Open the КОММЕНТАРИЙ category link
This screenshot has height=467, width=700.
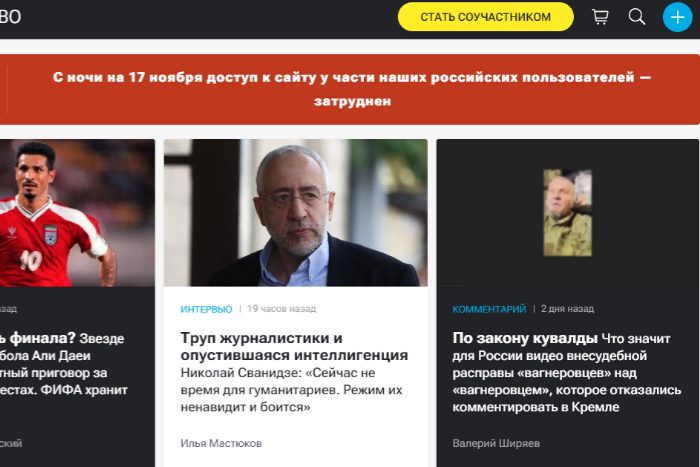489,309
